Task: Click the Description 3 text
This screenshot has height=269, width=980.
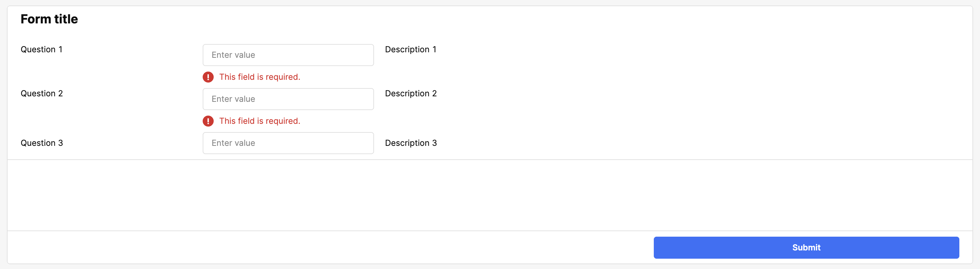Action: tap(411, 143)
